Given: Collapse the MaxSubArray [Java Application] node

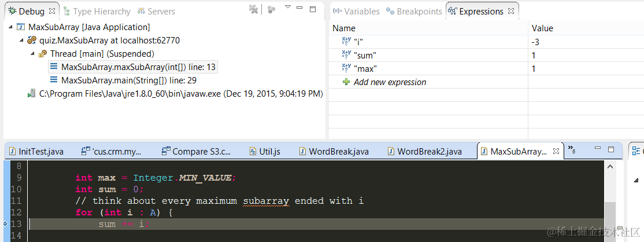Looking at the screenshot, I should 10,27.
